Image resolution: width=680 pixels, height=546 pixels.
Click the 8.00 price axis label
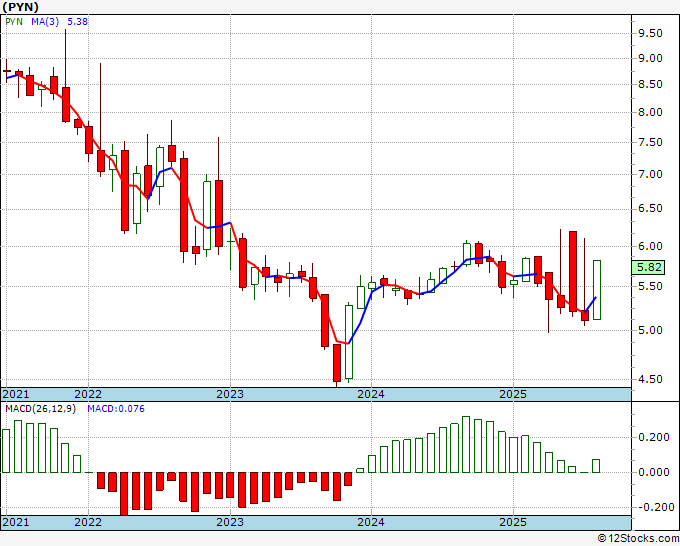tap(650, 112)
